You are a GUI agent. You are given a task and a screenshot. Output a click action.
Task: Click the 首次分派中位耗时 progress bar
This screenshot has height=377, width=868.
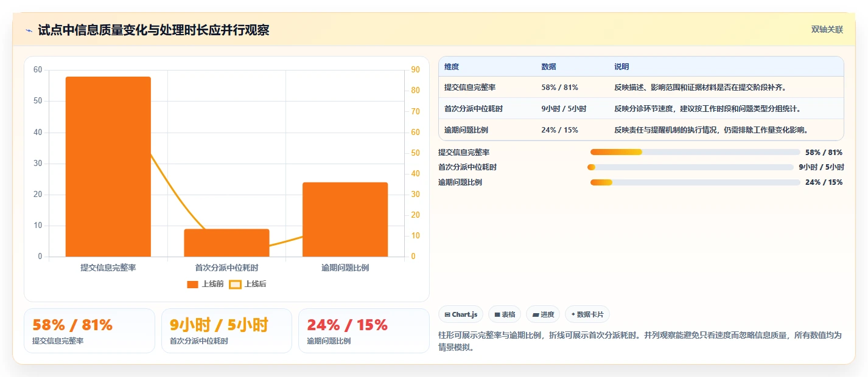click(x=691, y=167)
